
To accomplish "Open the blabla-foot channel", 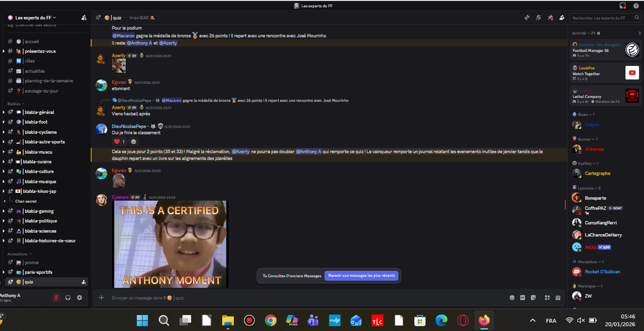I will pos(36,122).
